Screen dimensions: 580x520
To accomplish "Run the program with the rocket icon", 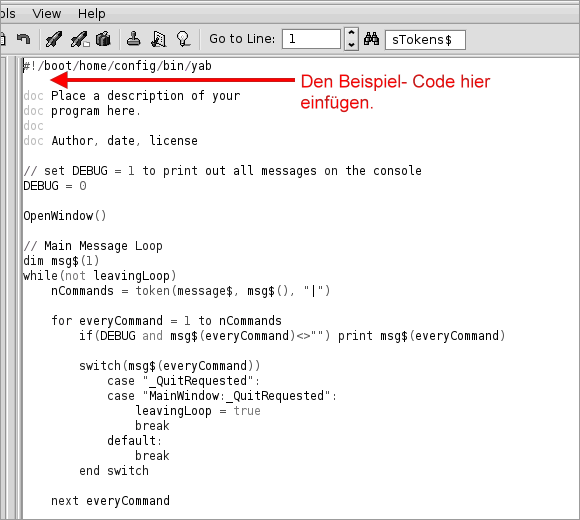I will [54, 39].
